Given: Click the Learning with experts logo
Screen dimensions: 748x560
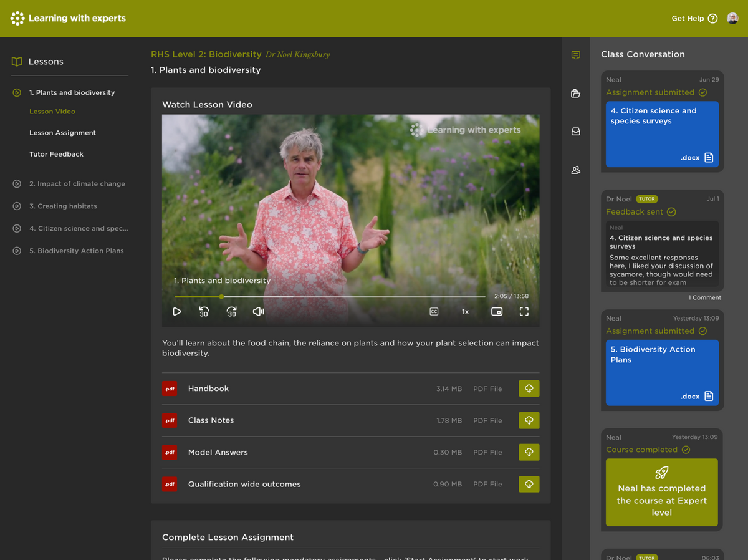Looking at the screenshot, I should pos(68,19).
